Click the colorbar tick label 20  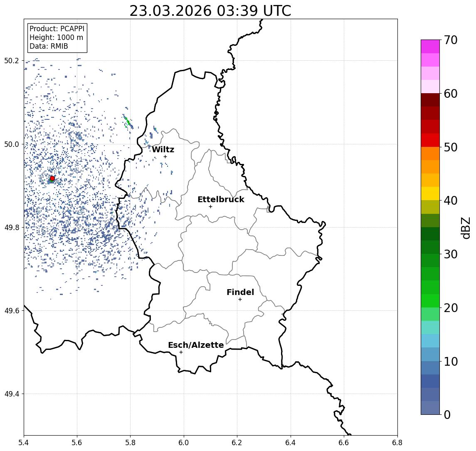[451, 307]
